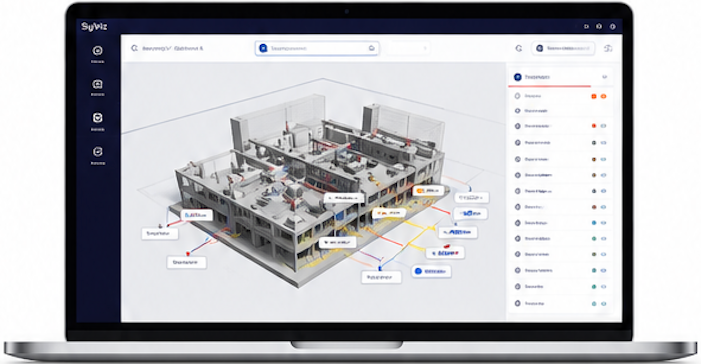Click the red color dot in the third list row

pyautogui.click(x=594, y=126)
